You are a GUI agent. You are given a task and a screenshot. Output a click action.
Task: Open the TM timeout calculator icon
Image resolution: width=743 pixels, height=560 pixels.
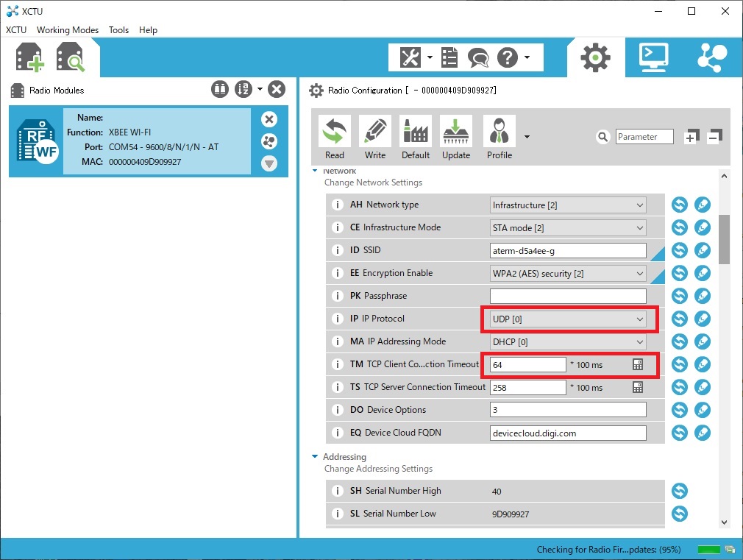pyautogui.click(x=638, y=364)
